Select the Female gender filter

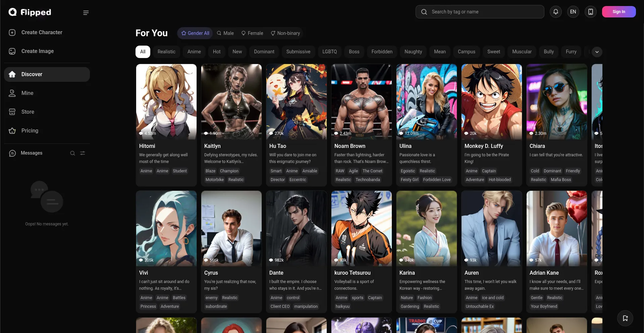click(252, 33)
